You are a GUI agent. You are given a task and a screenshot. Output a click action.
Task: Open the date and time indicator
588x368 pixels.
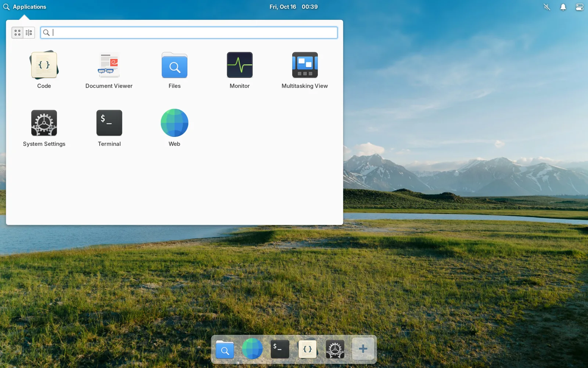(294, 7)
